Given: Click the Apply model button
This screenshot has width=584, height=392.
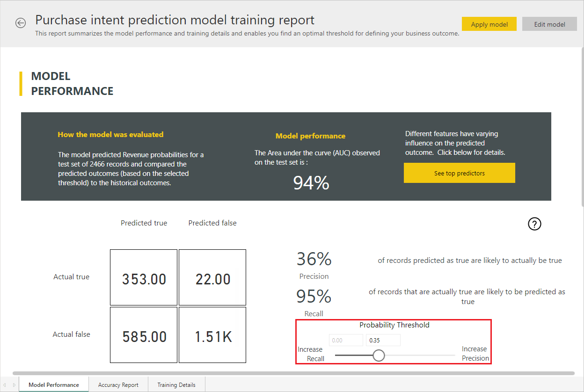Looking at the screenshot, I should (489, 24).
